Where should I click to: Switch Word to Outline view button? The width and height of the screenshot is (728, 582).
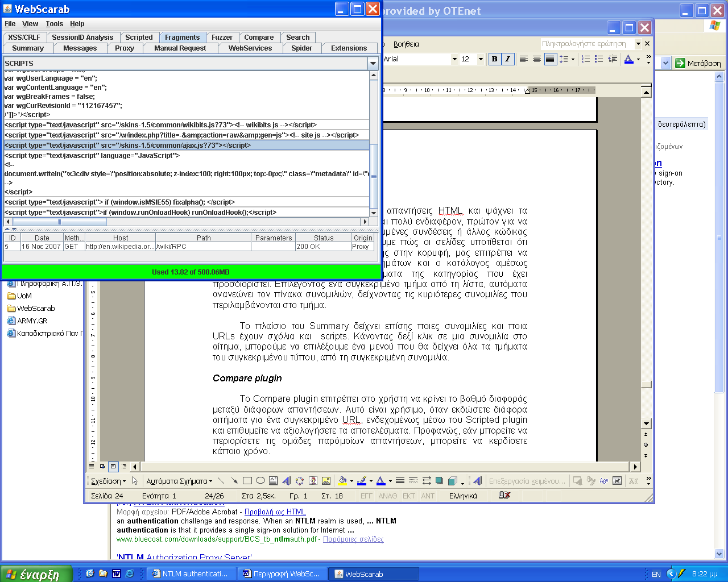pos(124,467)
